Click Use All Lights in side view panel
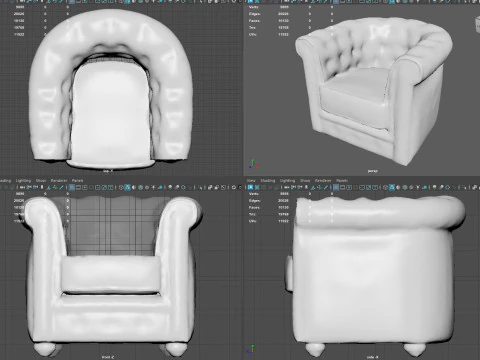480x360 pixels. pyautogui.click(x=418, y=187)
